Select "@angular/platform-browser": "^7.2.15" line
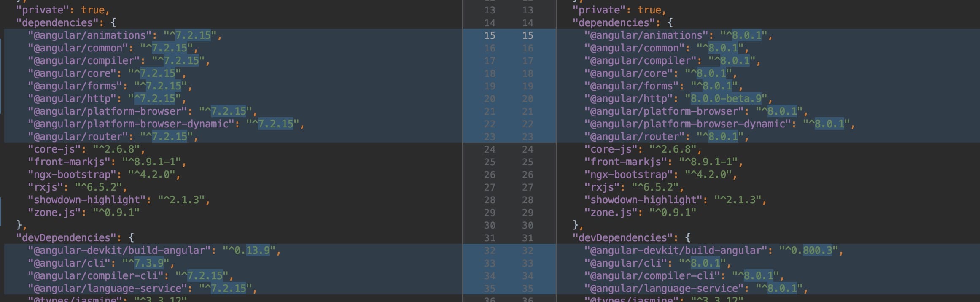 pyautogui.click(x=143, y=111)
